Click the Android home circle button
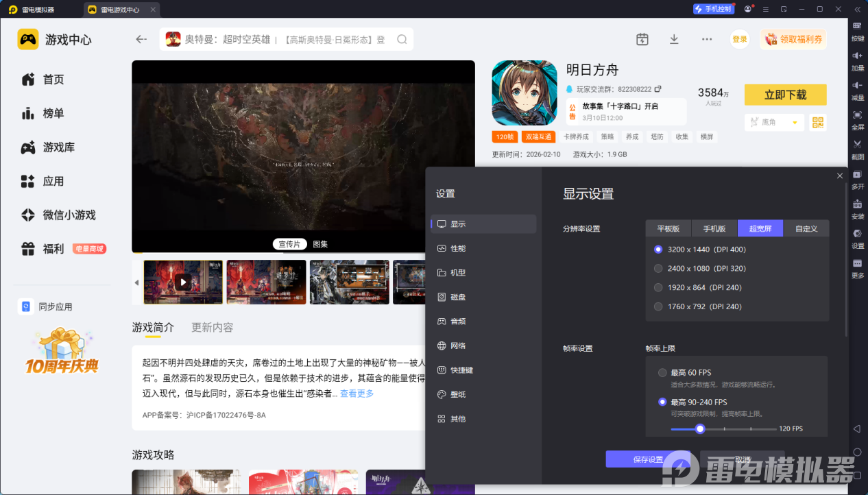Viewport: 868px width, 495px height. [857, 452]
